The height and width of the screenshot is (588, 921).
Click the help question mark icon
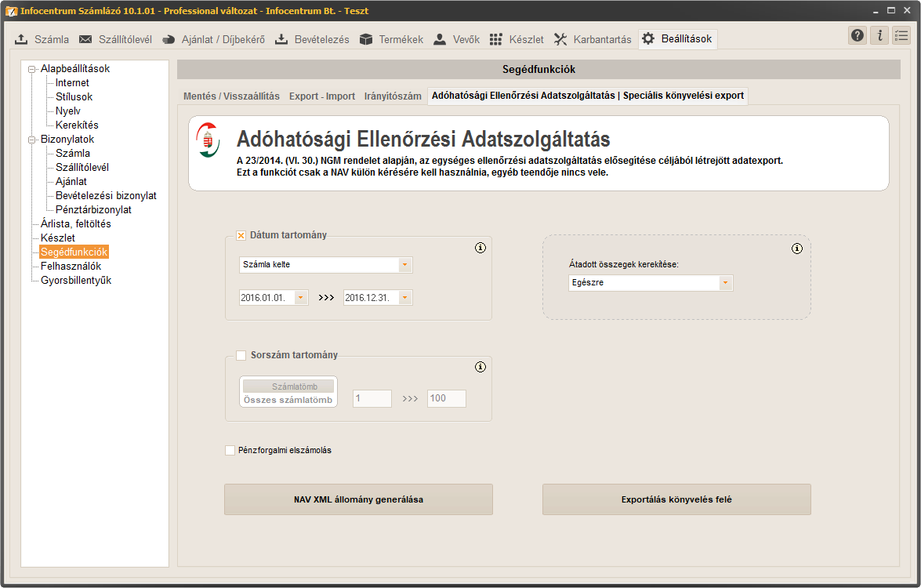point(858,36)
